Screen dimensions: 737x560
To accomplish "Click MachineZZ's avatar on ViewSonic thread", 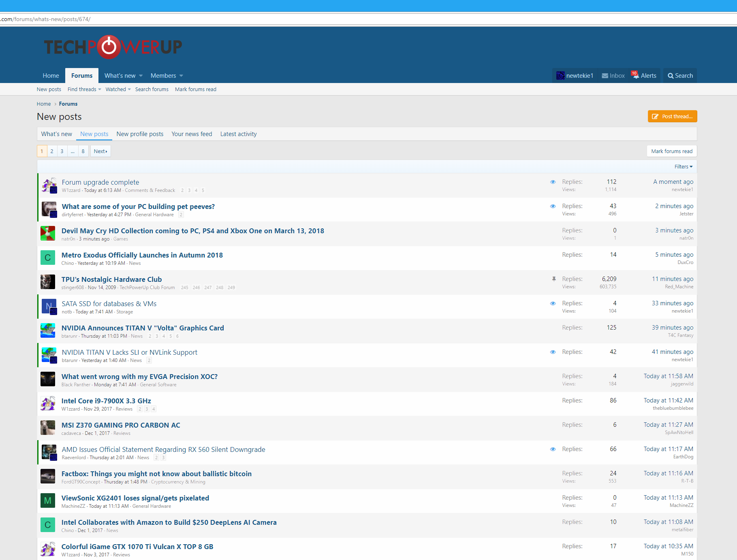I will pyautogui.click(x=48, y=500).
